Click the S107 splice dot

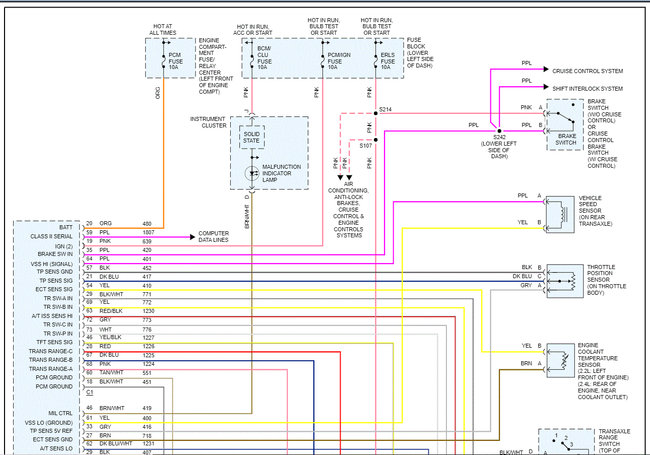[x=376, y=140]
